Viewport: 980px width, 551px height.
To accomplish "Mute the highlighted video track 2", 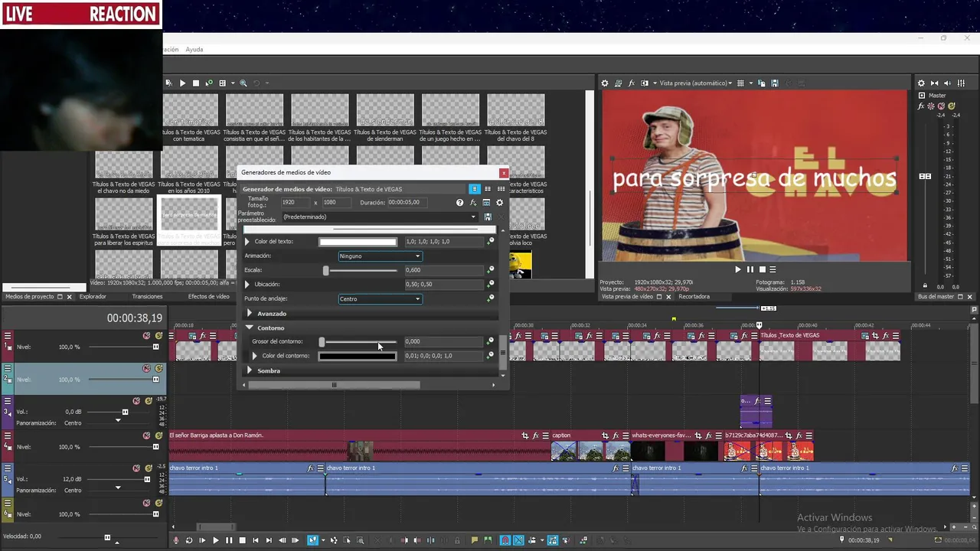I will pyautogui.click(x=146, y=368).
